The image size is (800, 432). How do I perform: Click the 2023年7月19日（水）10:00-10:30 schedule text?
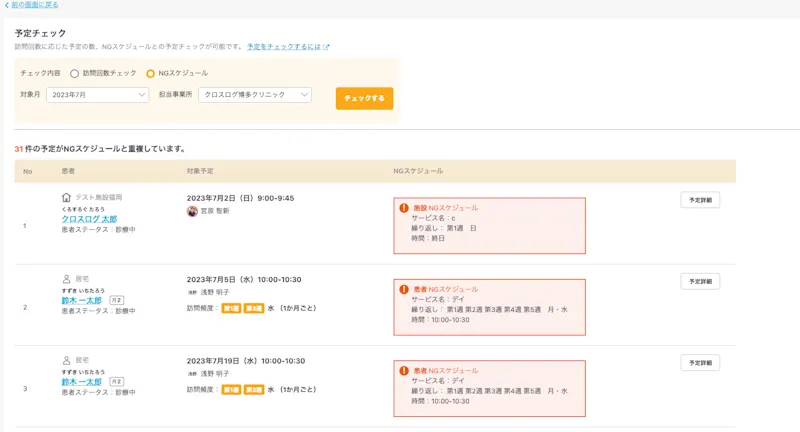click(x=246, y=361)
